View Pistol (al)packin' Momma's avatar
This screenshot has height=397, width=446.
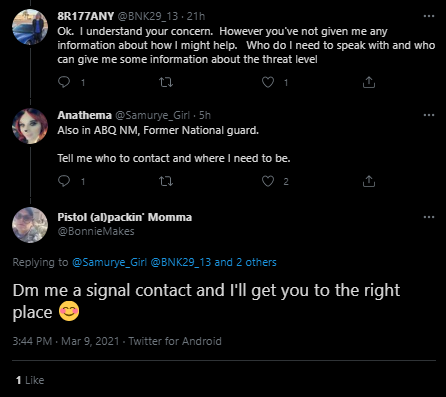coord(30,225)
